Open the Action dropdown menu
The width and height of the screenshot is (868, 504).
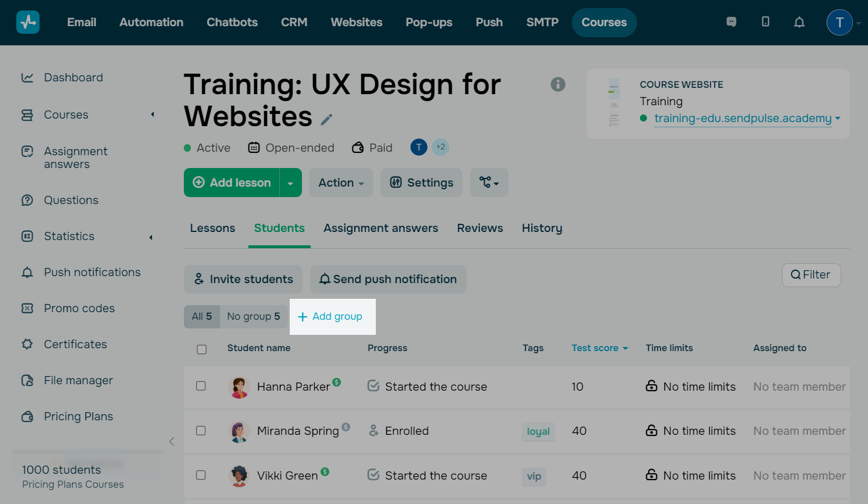click(x=341, y=183)
